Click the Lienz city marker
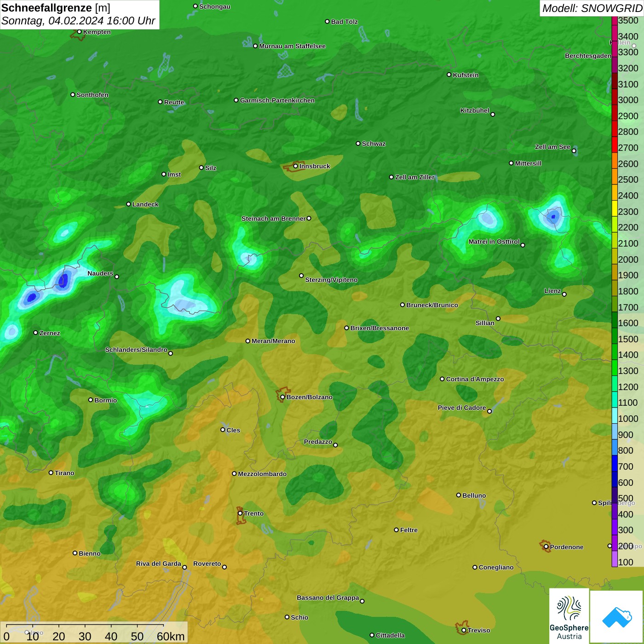The height and width of the screenshot is (644, 644). pos(564,294)
